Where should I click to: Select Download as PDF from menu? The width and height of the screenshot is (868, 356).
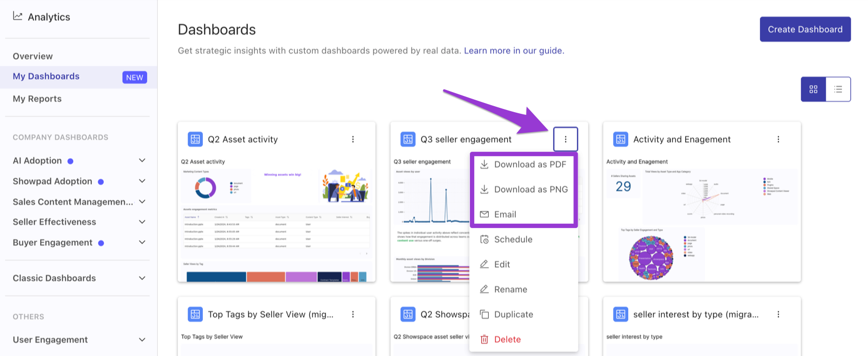pyautogui.click(x=524, y=164)
